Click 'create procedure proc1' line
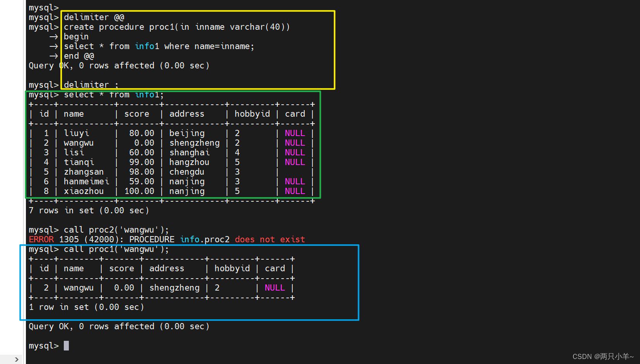This screenshot has width=640, height=364. (177, 27)
